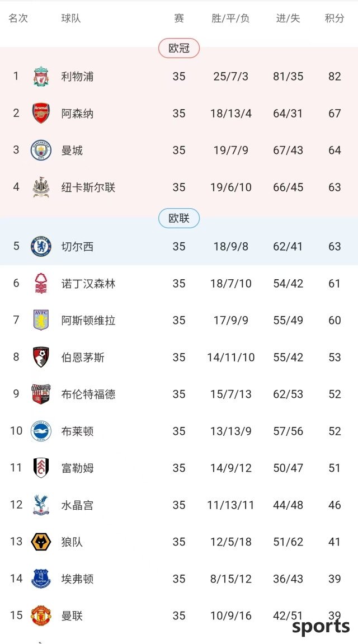
Task: Tap the Wolves wolf-head logo
Action: tap(41, 542)
